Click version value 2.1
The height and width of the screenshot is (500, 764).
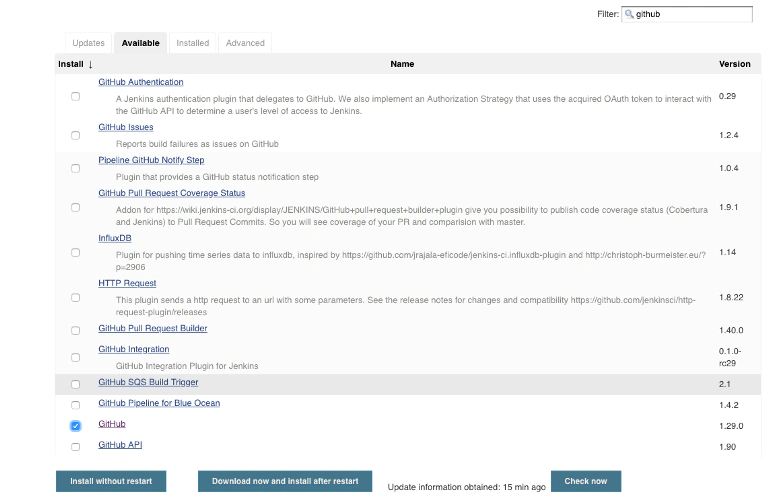click(x=725, y=384)
